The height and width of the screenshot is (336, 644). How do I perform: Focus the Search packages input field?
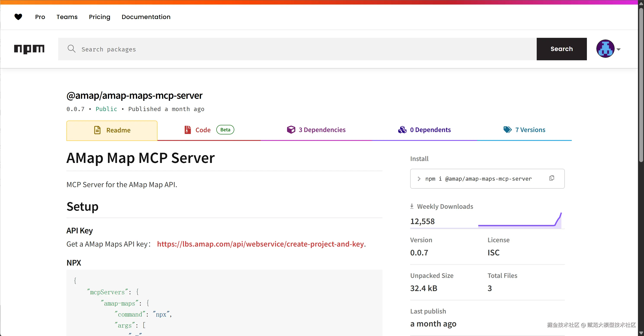pos(300,49)
